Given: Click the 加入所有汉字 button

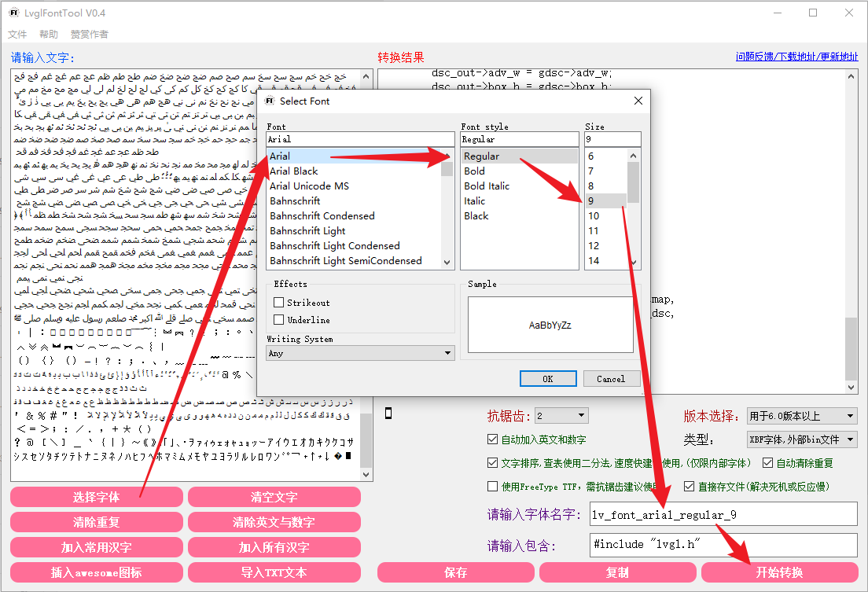Looking at the screenshot, I should tap(274, 547).
